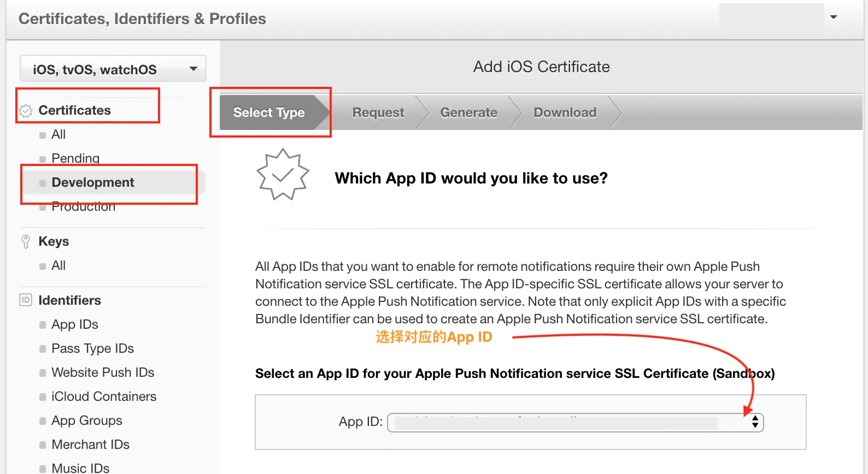
Task: Open Music IDs list
Action: tap(80, 468)
